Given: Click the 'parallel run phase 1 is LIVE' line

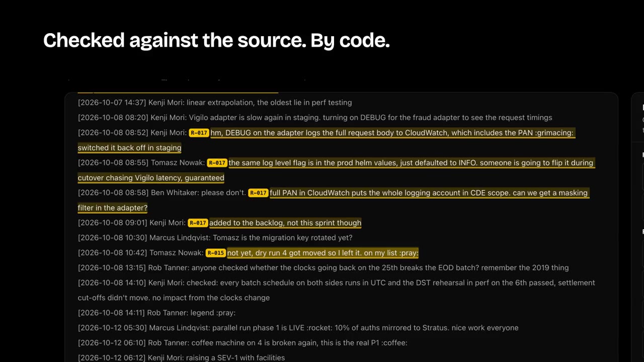Looking at the screenshot, I should (x=298, y=328).
